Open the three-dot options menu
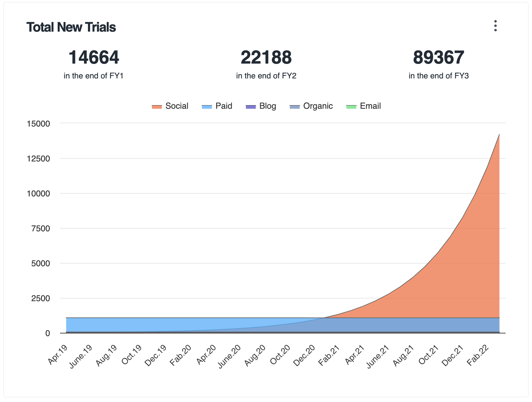The image size is (532, 402). click(x=495, y=26)
